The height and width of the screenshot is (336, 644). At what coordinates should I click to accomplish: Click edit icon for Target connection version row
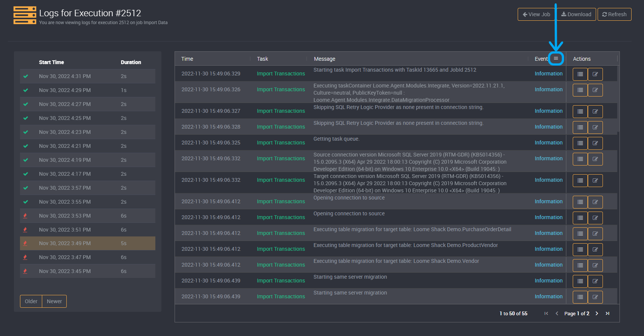coord(595,181)
